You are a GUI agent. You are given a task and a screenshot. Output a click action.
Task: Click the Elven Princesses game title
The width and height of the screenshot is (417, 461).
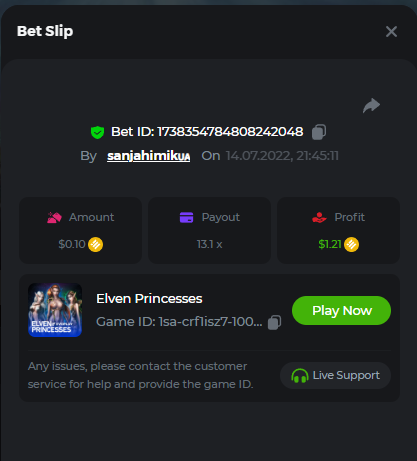(x=149, y=299)
